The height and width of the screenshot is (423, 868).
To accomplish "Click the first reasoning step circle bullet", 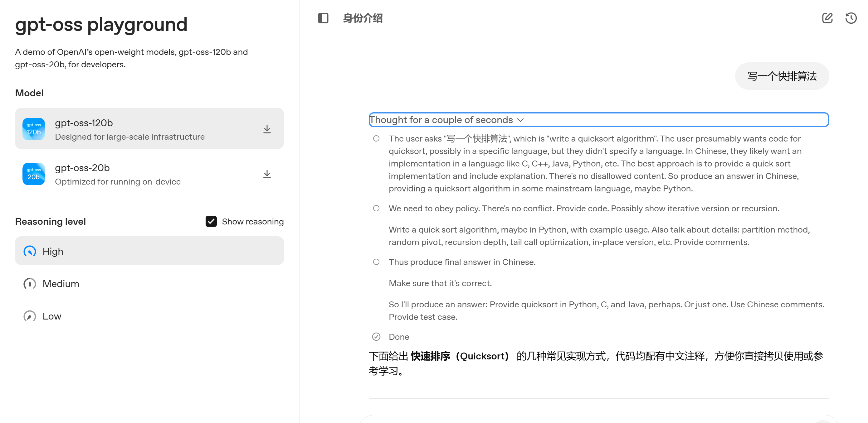I will (376, 139).
